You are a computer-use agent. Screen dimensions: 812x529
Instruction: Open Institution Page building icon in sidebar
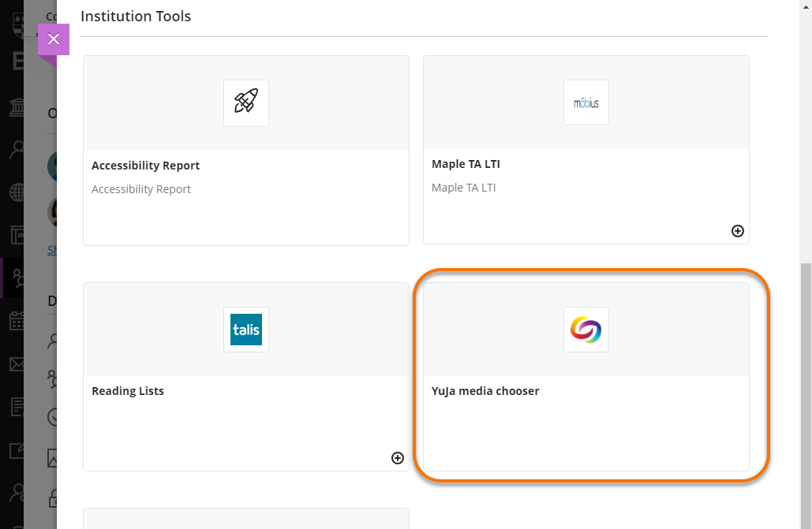coord(17,107)
